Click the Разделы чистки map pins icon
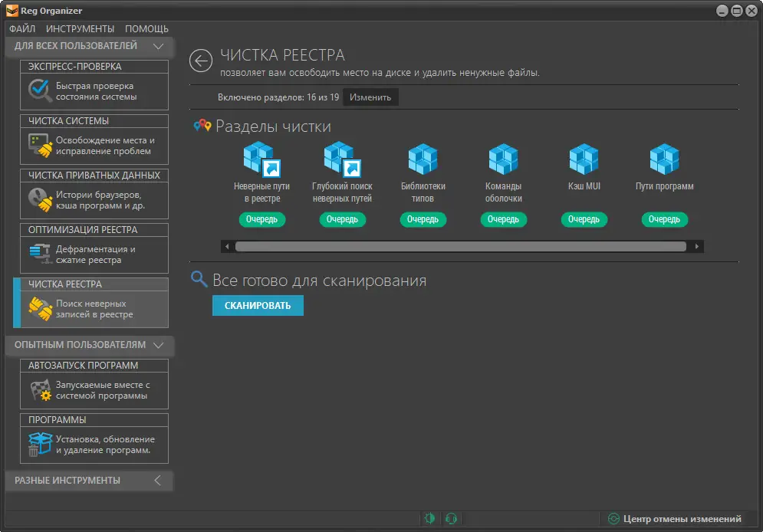The height and width of the screenshot is (532, 763). (x=202, y=126)
